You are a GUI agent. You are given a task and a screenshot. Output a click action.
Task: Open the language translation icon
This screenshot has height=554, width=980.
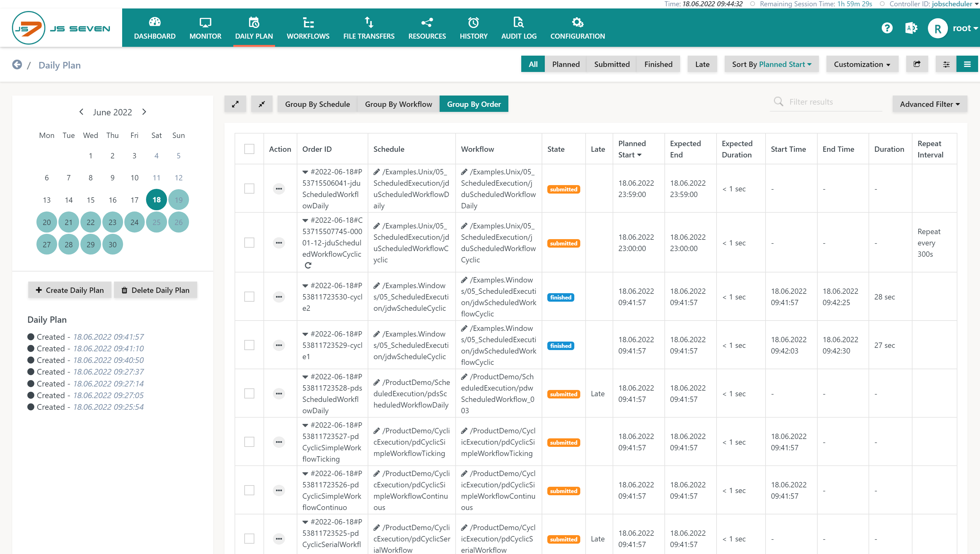click(x=911, y=28)
